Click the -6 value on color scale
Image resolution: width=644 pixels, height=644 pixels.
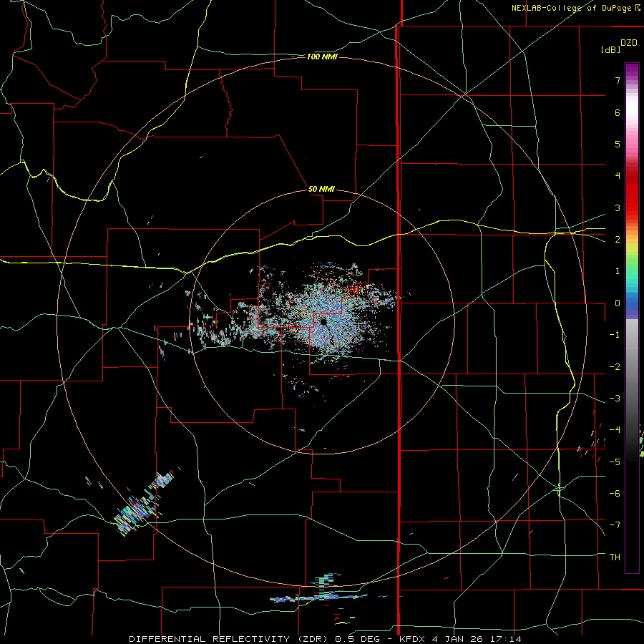pos(615,494)
